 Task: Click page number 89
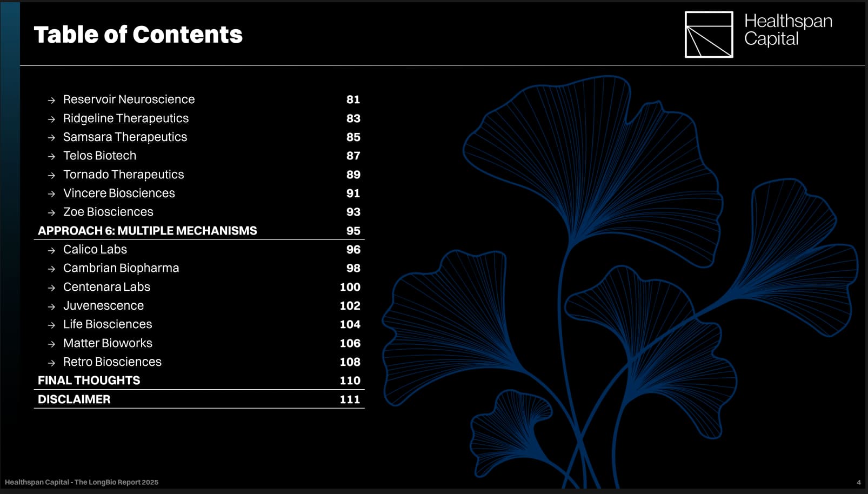(x=353, y=175)
